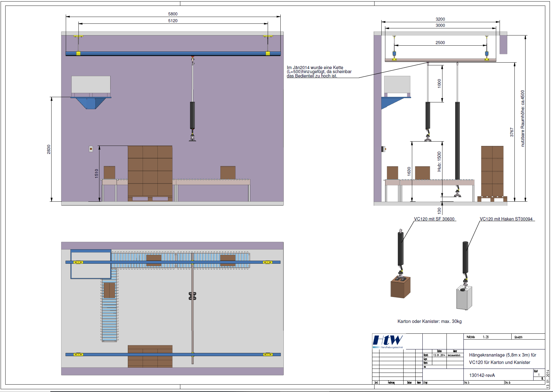Click the 'Blatt' sheet number field
The image size is (553, 392).
pos(539,373)
